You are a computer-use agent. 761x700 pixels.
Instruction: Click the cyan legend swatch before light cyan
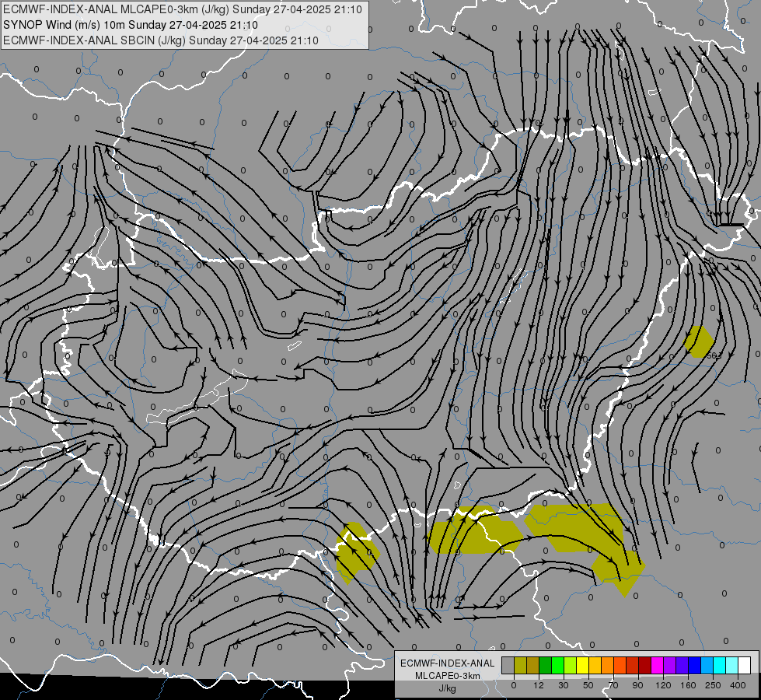coord(721,665)
